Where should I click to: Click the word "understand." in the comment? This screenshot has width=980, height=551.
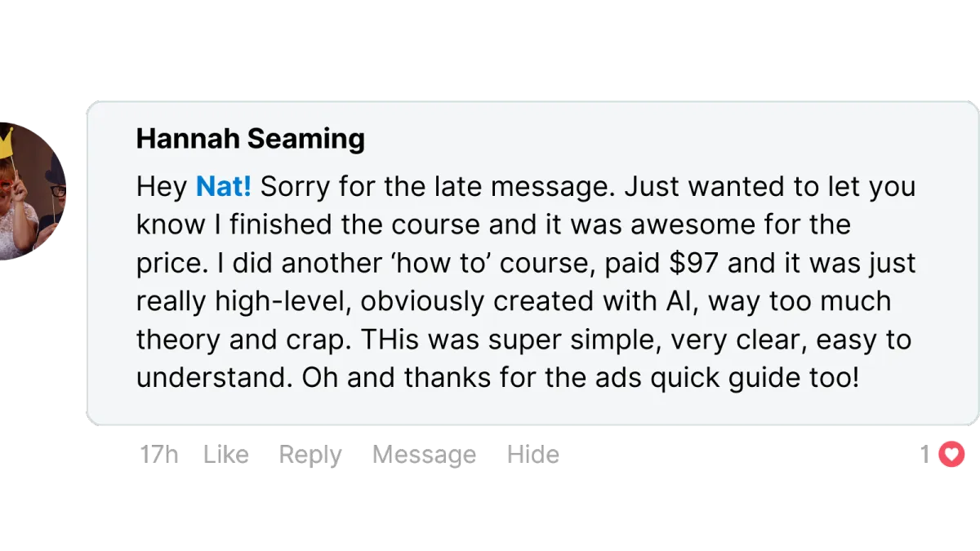point(209,379)
